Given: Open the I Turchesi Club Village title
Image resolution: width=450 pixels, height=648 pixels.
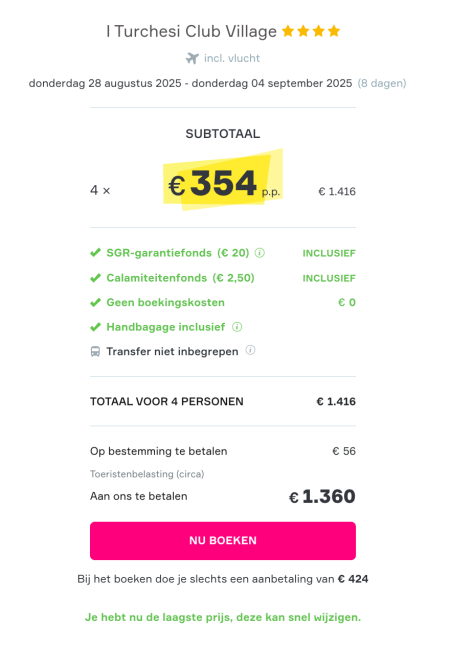Looking at the screenshot, I should point(191,31).
